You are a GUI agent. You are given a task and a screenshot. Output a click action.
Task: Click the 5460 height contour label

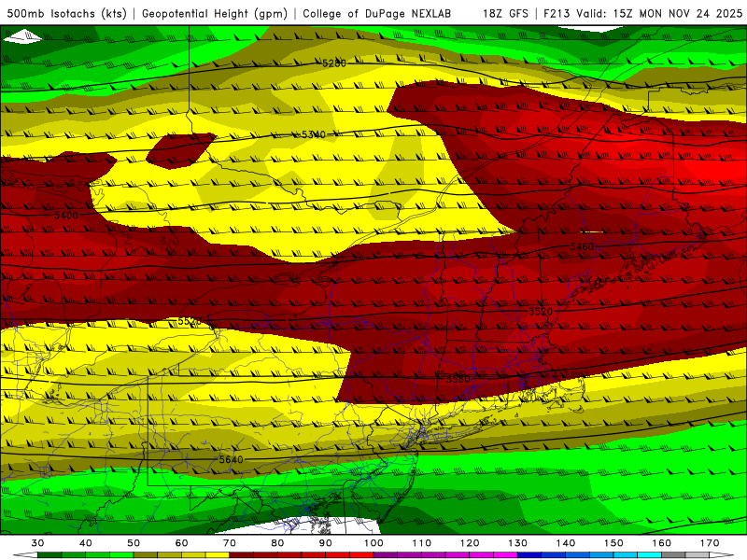pos(582,246)
